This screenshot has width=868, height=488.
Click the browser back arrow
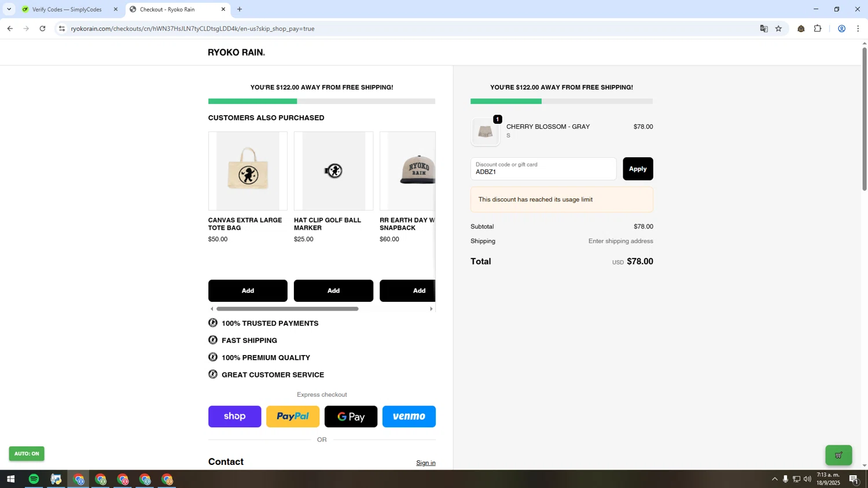(x=10, y=28)
